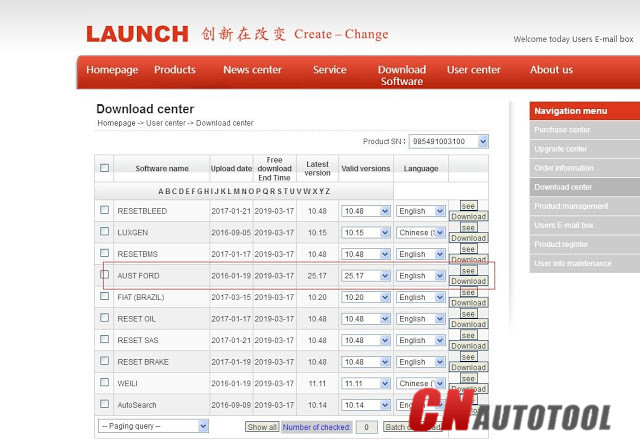Download the RESETBLEED software
The height and width of the screenshot is (441, 640).
point(469,216)
